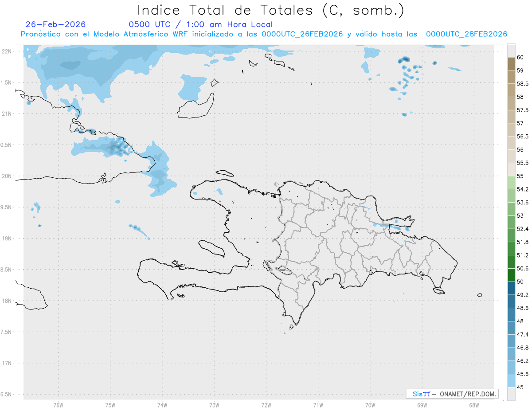
Task: Click the "53" colorbar label
Action: point(520,216)
